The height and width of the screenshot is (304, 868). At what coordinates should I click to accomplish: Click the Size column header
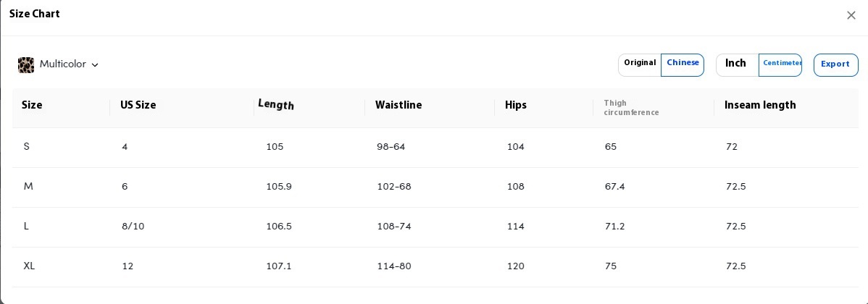pos(32,105)
